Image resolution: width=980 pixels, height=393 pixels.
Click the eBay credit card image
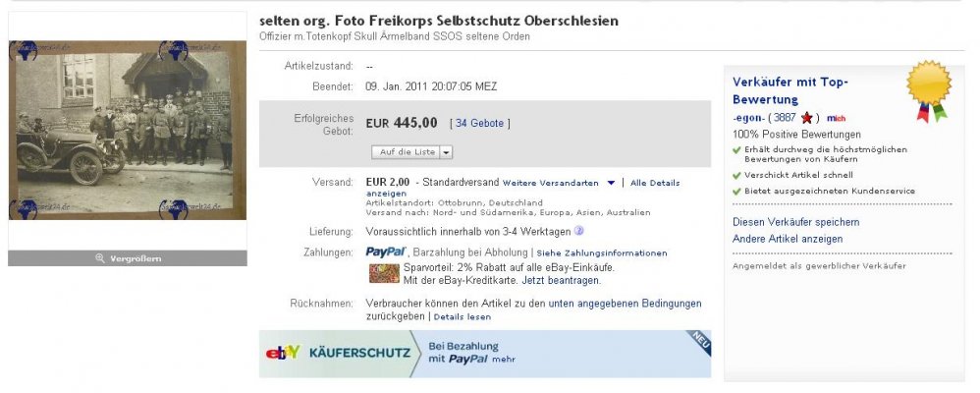pyautogui.click(x=384, y=273)
